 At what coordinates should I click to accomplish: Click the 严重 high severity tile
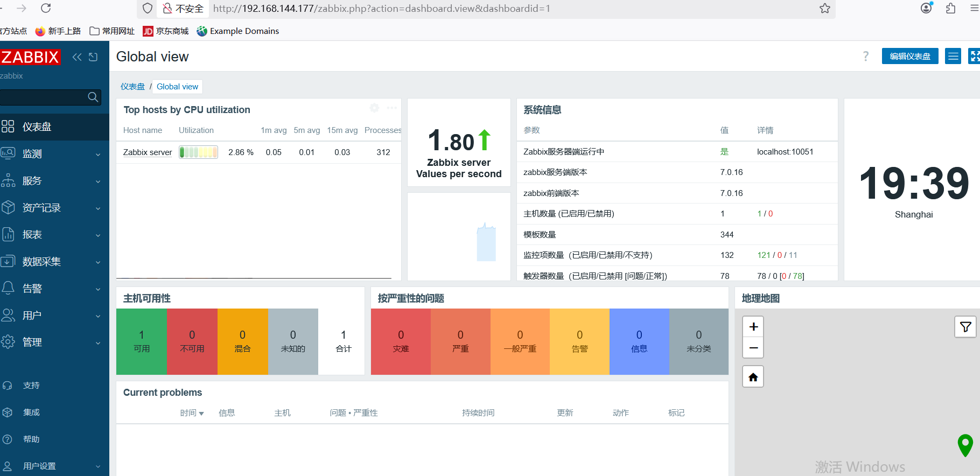point(460,341)
